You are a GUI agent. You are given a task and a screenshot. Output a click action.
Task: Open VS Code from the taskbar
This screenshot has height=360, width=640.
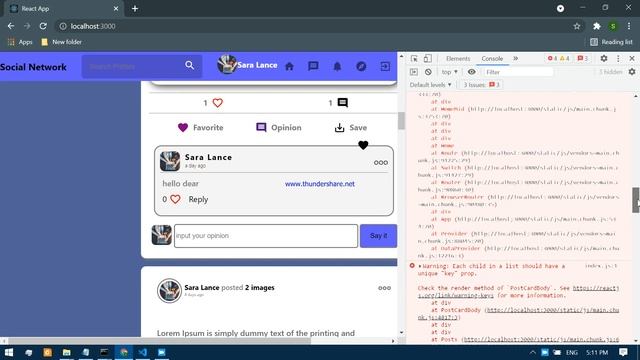click(142, 352)
